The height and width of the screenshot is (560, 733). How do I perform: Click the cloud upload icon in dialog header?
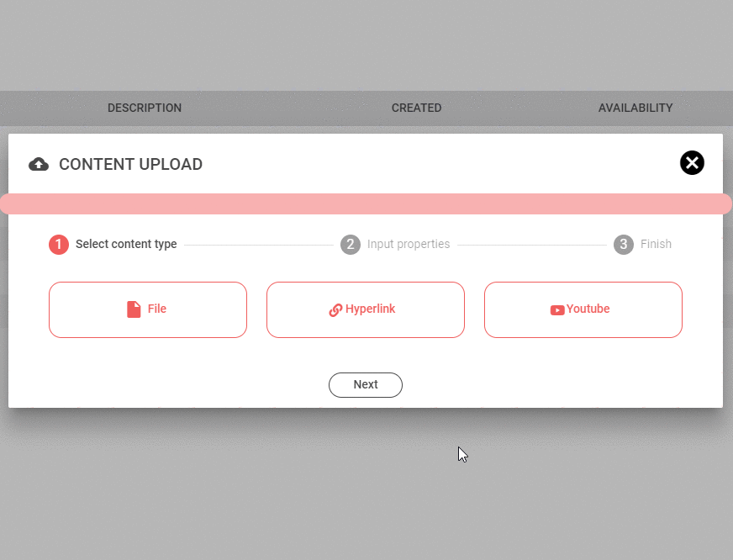coord(39,164)
